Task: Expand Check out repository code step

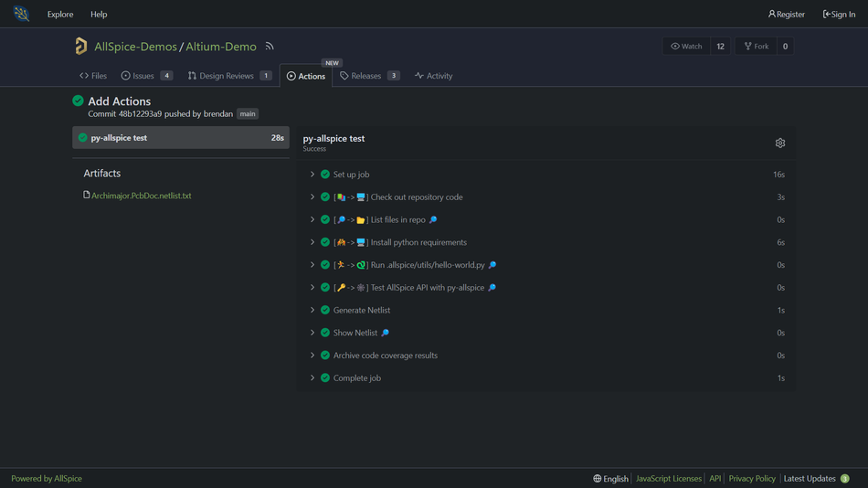Action: tap(312, 196)
